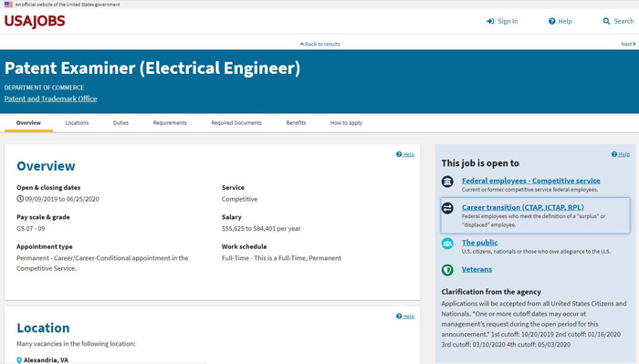639x364 pixels.
Task: Click the United States flag icon
Action: [x=8, y=5]
